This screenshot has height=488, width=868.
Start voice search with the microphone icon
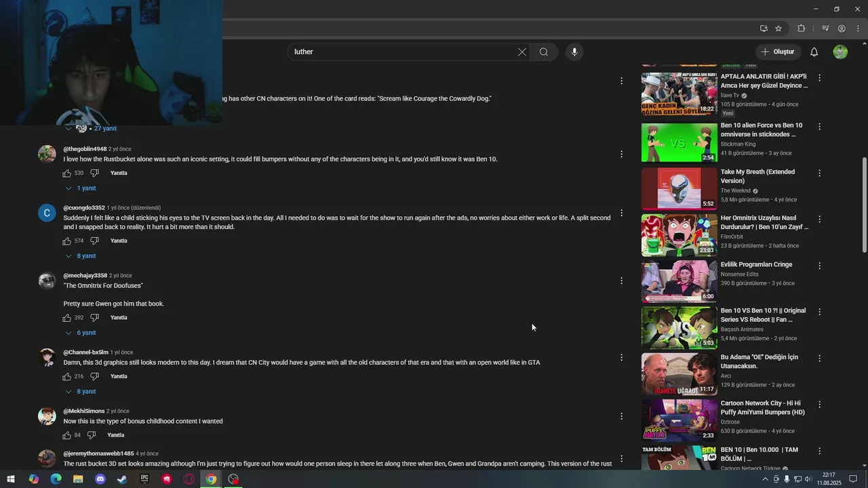point(574,52)
